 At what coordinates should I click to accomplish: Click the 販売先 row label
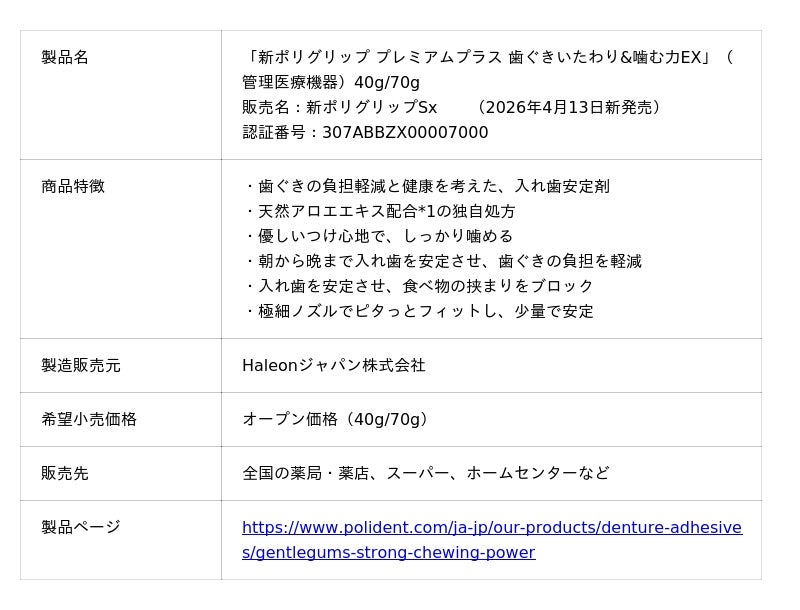65,474
